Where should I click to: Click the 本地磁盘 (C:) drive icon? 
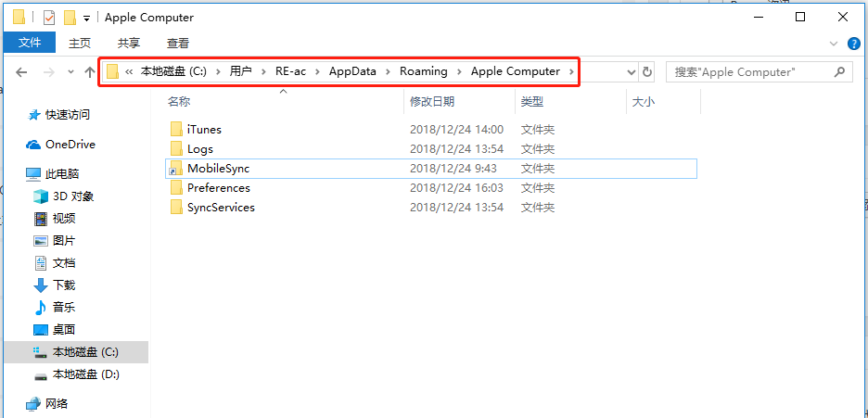click(x=41, y=352)
